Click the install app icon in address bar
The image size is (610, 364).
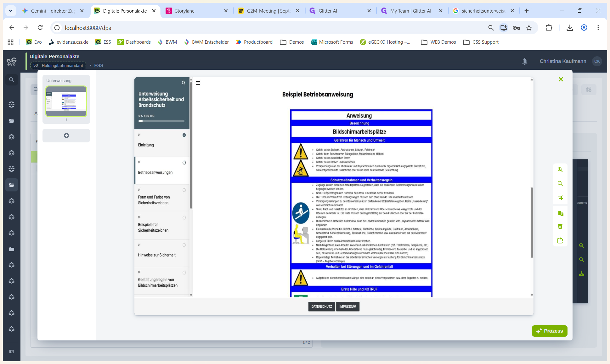504,28
